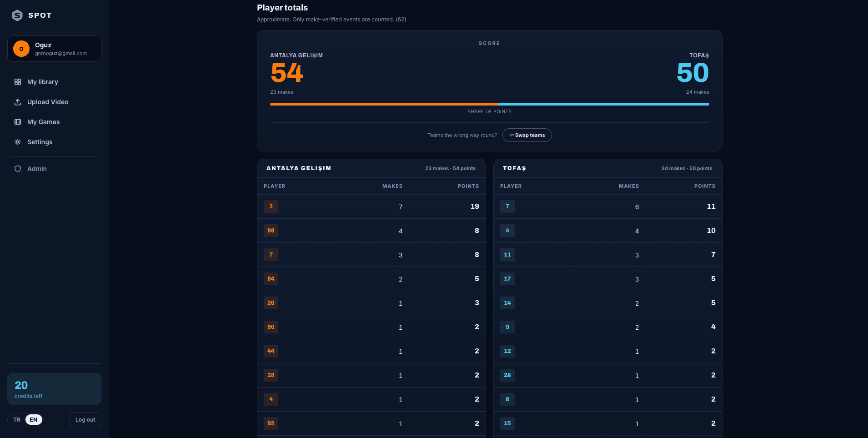The width and height of the screenshot is (868, 438).
Task: Select Antalya Gelişim player badge 99
Action: 271,231
